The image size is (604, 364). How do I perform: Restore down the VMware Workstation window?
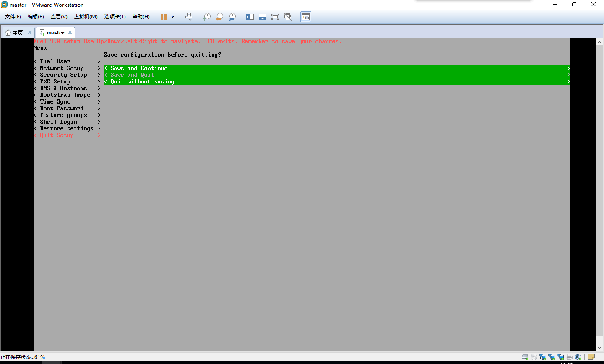point(574,5)
